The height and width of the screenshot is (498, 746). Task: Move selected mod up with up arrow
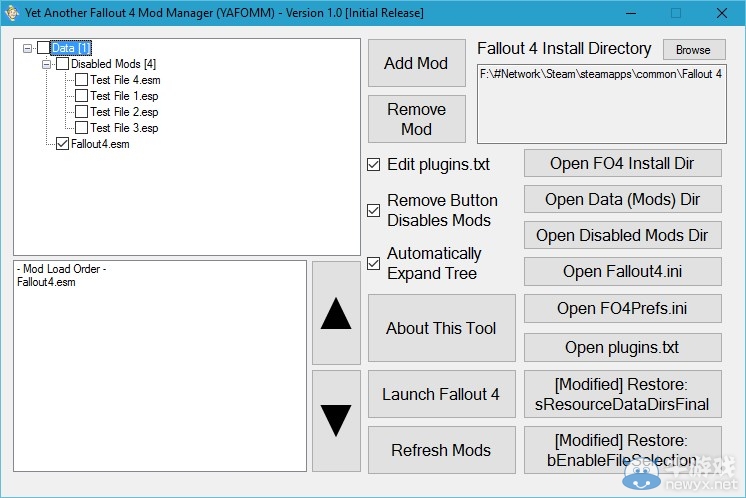[336, 312]
